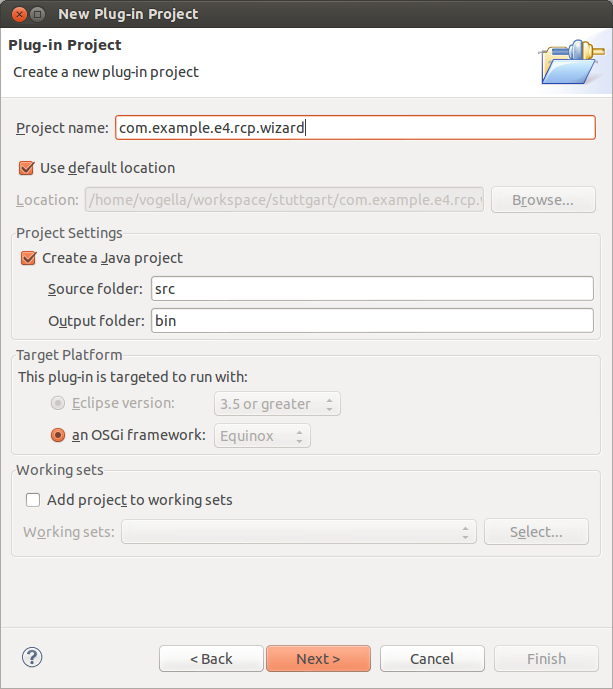Click the Browse button for location
The height and width of the screenshot is (689, 613).
coord(542,200)
